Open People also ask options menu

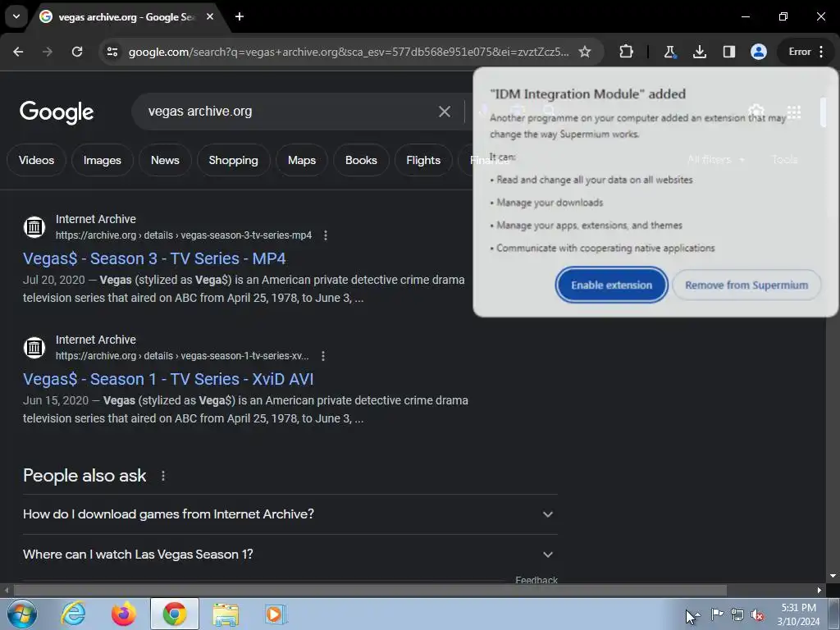163,476
